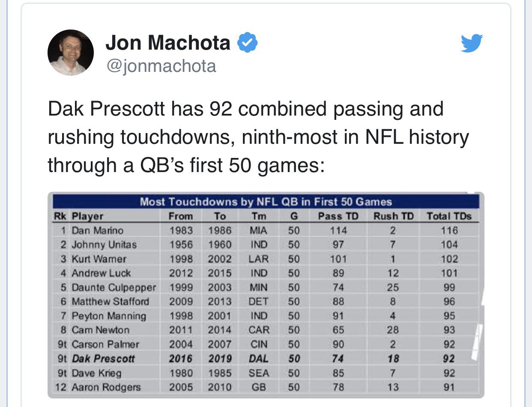Click the 'Pass TD' column header
The height and width of the screenshot is (407, 532).
338,216
